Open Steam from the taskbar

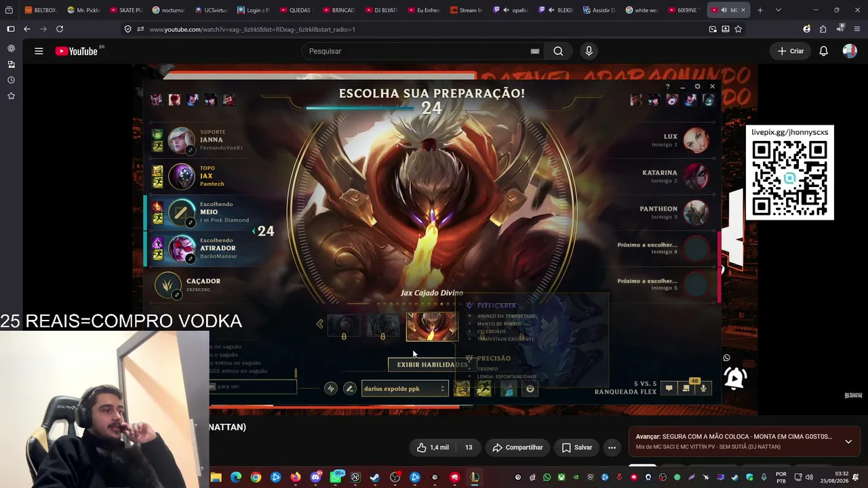point(374,477)
